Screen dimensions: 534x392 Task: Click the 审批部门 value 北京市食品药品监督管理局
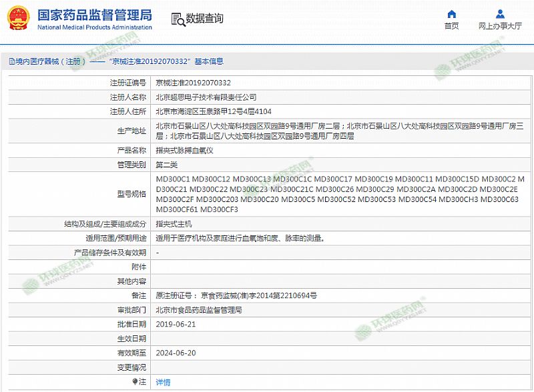198,310
